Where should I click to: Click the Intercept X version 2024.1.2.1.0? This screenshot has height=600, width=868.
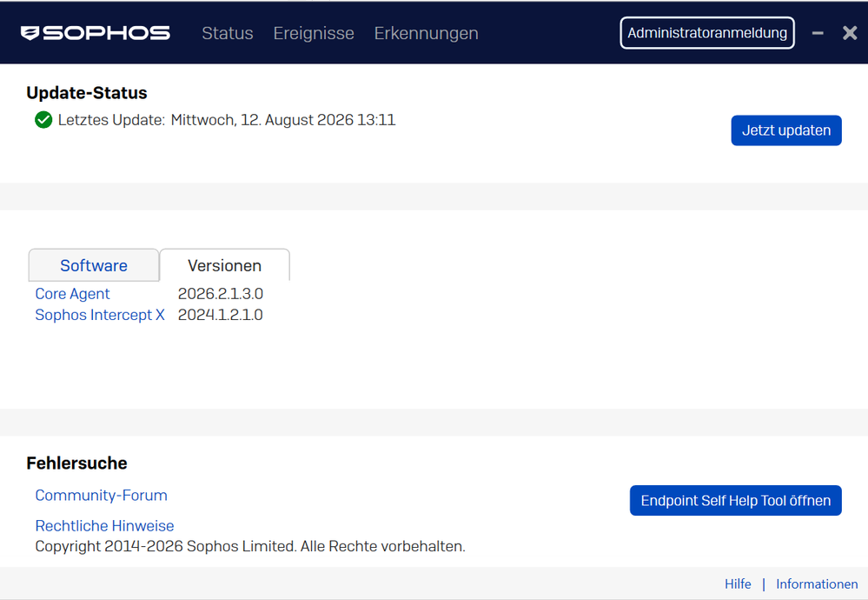[221, 315]
